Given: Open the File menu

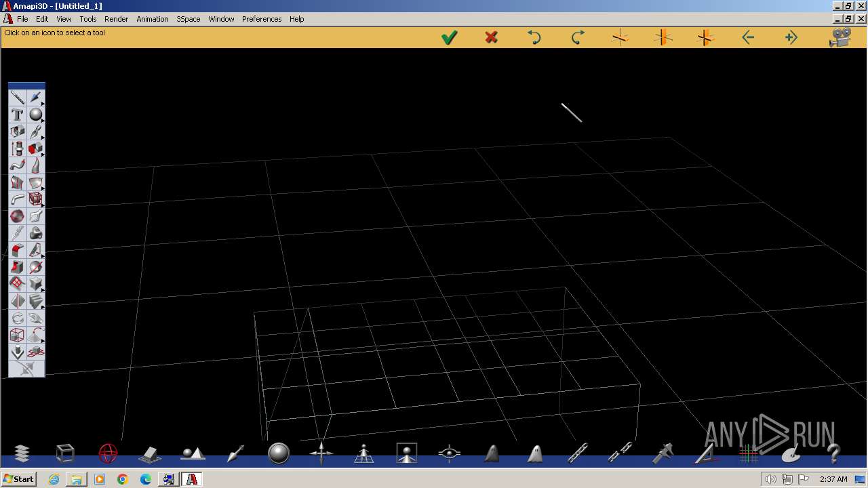Looking at the screenshot, I should coord(22,19).
